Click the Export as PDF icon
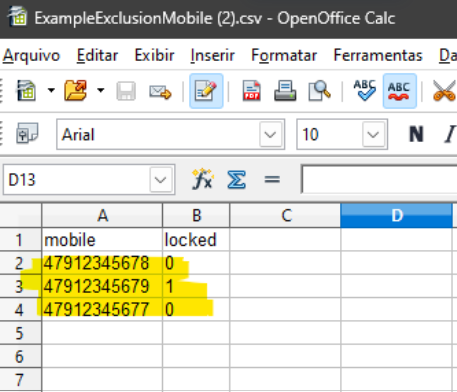The image size is (457, 392). coord(251,91)
